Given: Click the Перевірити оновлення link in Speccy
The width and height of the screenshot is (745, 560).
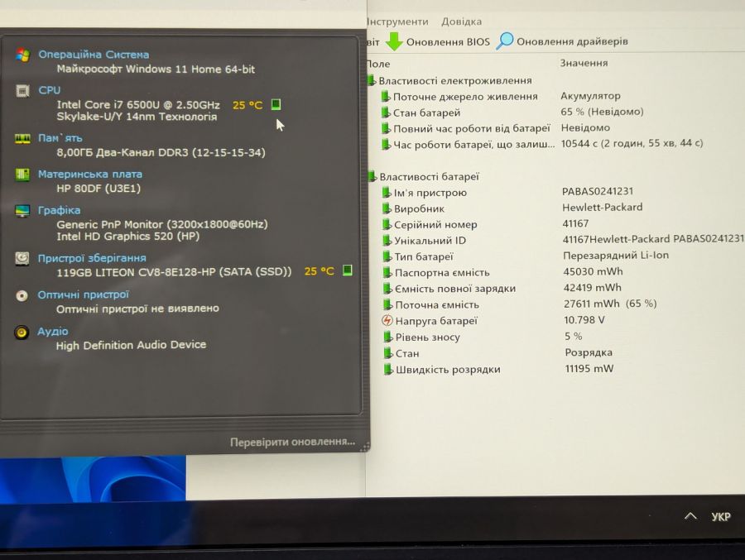Looking at the screenshot, I should point(293,442).
